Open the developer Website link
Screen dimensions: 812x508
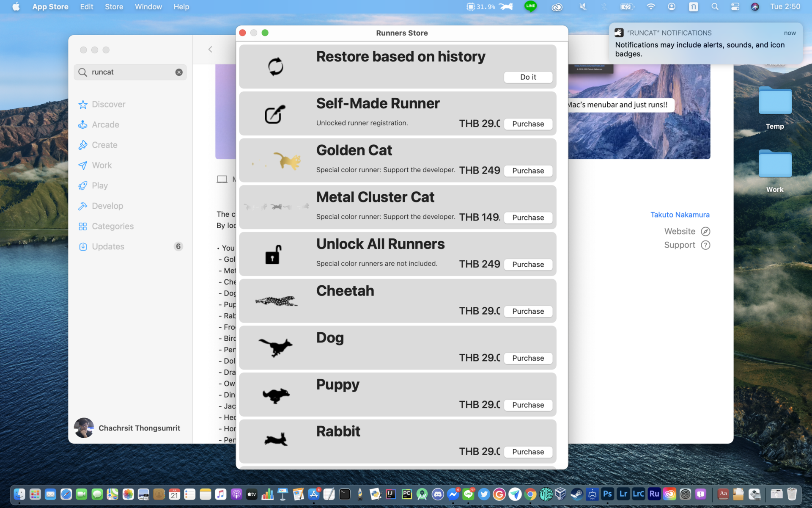[687, 231]
